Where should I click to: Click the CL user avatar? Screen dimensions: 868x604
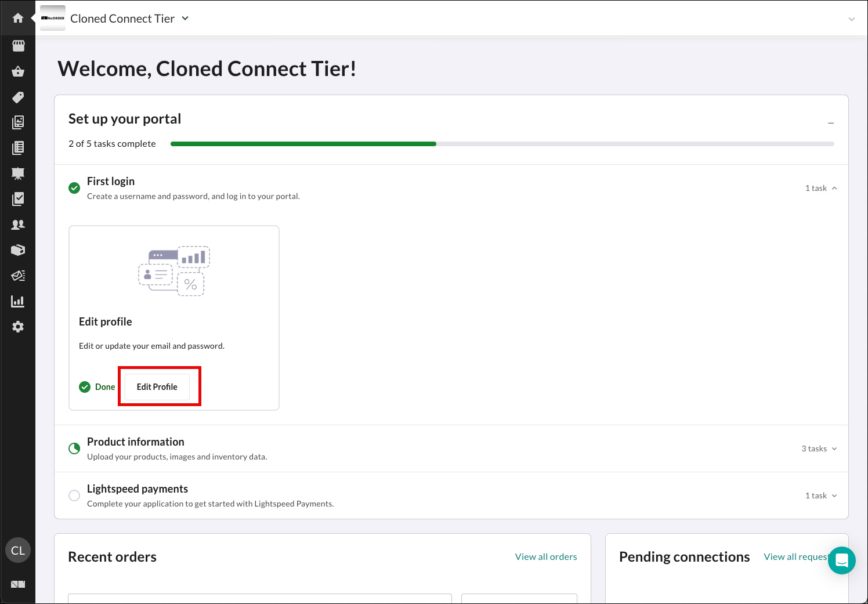coord(18,551)
